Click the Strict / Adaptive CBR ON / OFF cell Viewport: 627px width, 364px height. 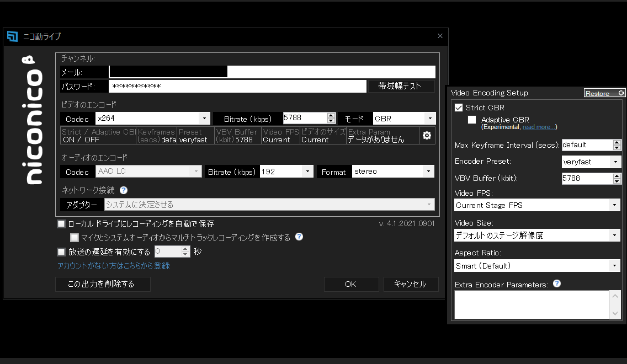98,136
